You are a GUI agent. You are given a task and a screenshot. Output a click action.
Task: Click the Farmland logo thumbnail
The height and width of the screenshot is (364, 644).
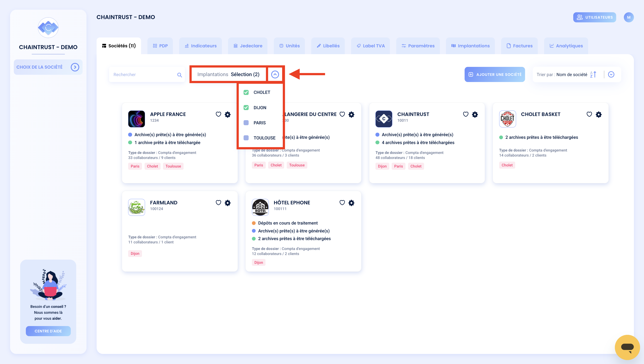click(136, 207)
